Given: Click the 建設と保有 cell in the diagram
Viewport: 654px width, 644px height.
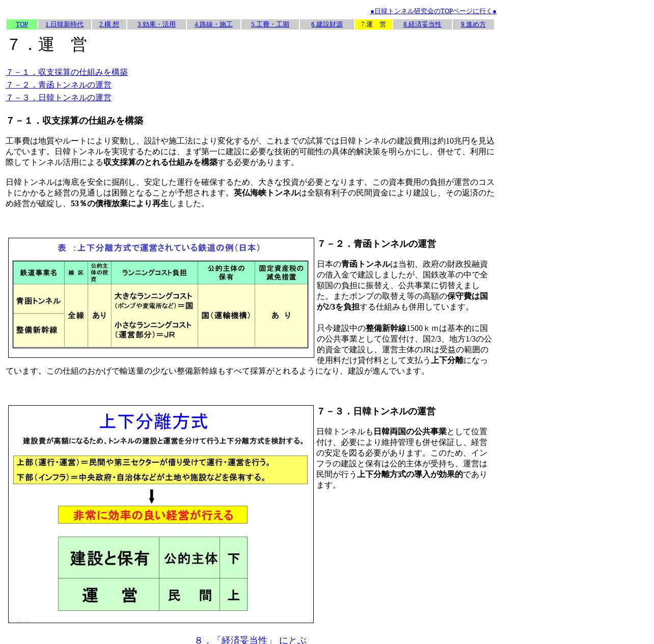Looking at the screenshot, I should point(109,558).
